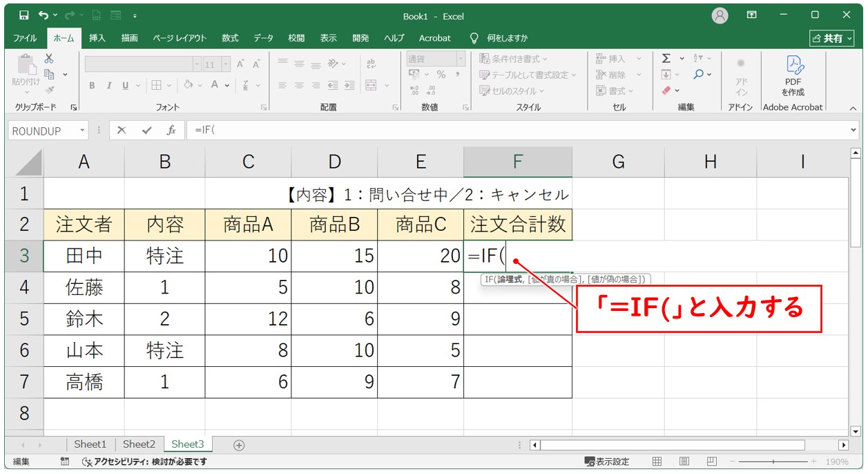Click the zoom slider in status bar
Image resolution: width=868 pixels, height=474 pixels.
(773, 462)
